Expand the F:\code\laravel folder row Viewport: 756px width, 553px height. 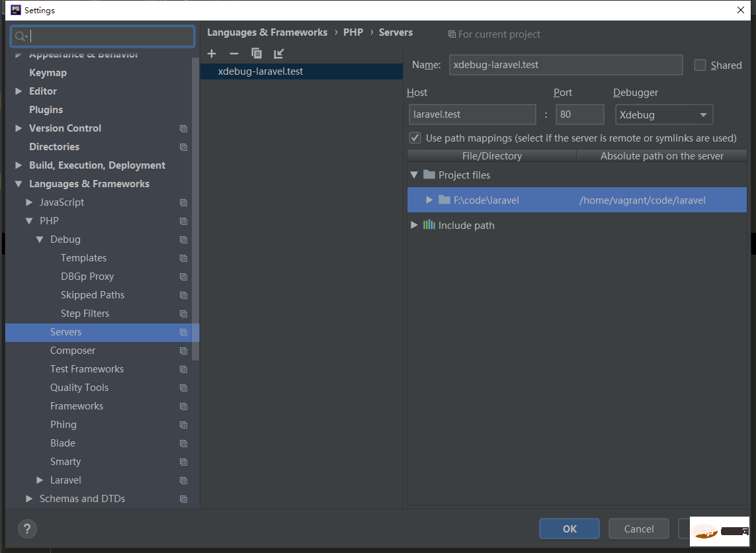[429, 200]
